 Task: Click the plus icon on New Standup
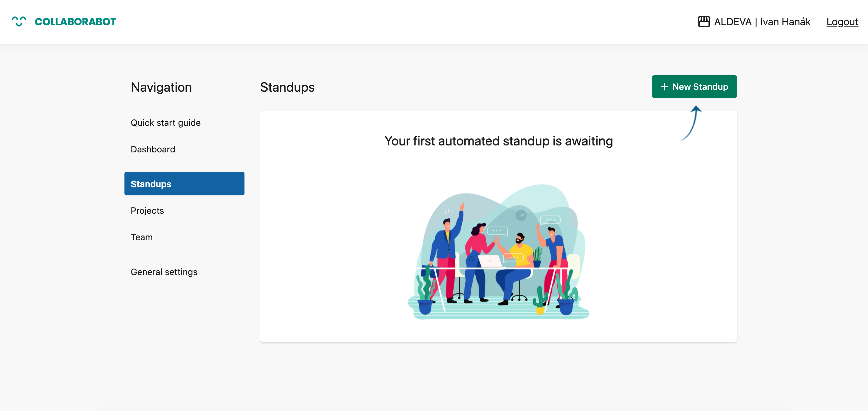click(664, 87)
